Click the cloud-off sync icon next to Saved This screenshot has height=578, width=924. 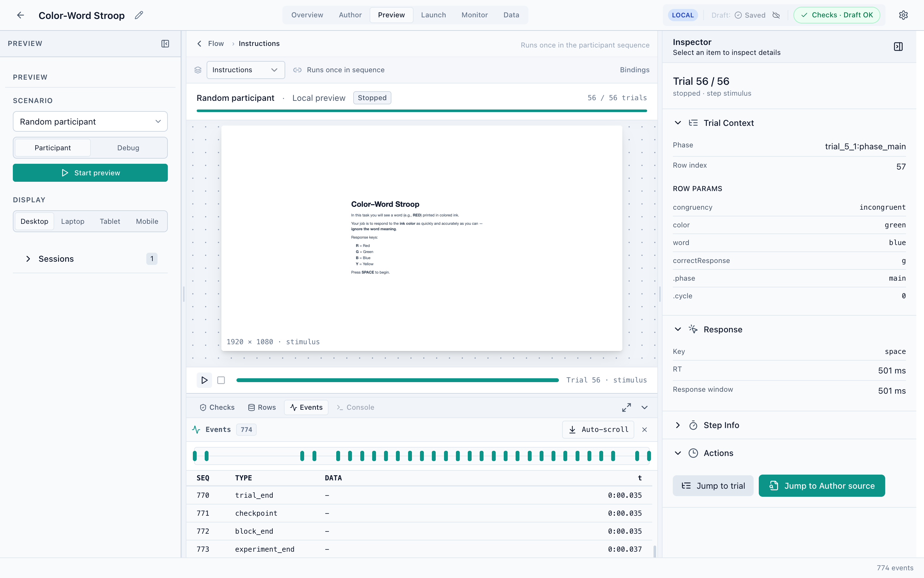point(776,15)
